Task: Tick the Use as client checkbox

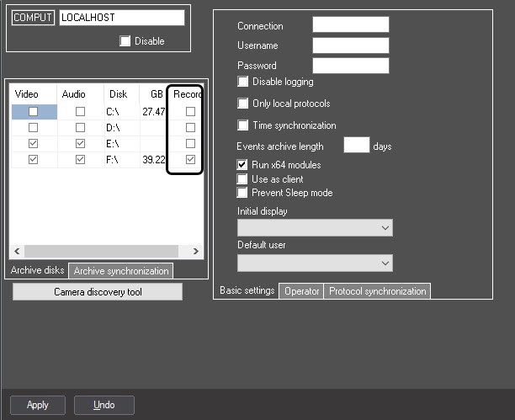Action: click(243, 179)
